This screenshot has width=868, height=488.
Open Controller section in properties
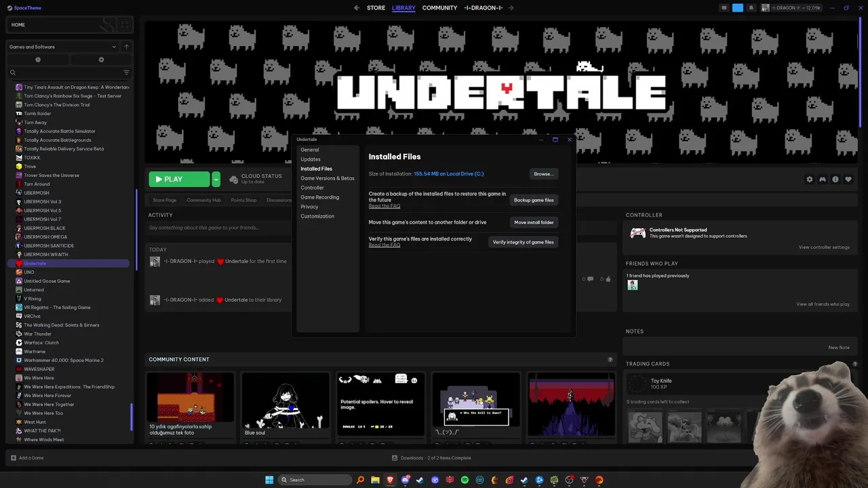pyautogui.click(x=313, y=188)
